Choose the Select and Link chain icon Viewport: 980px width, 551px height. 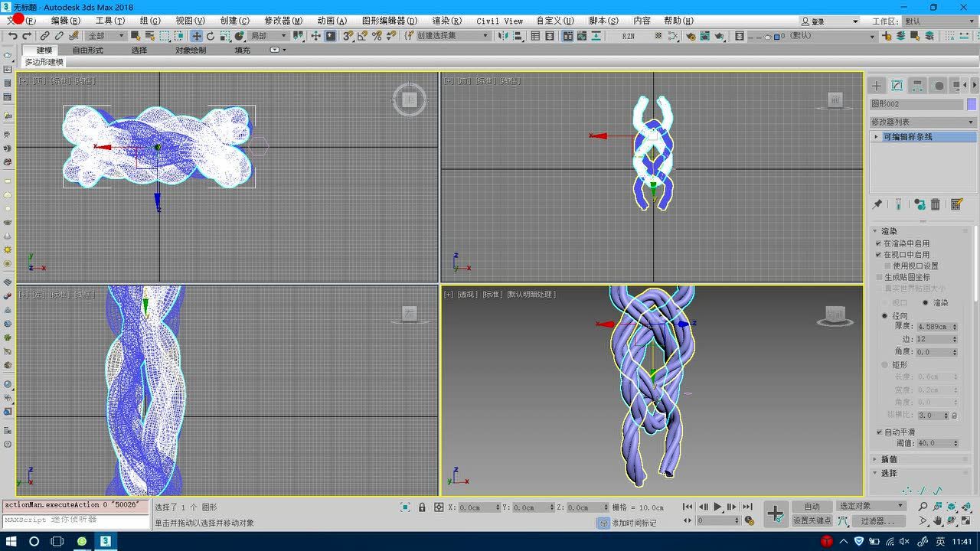pyautogui.click(x=45, y=36)
